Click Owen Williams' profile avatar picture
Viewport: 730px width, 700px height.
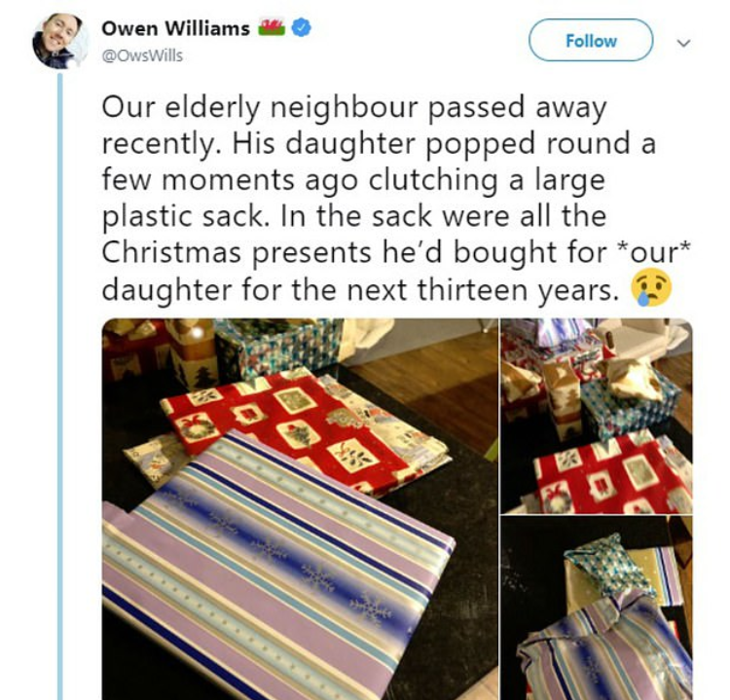(x=58, y=41)
